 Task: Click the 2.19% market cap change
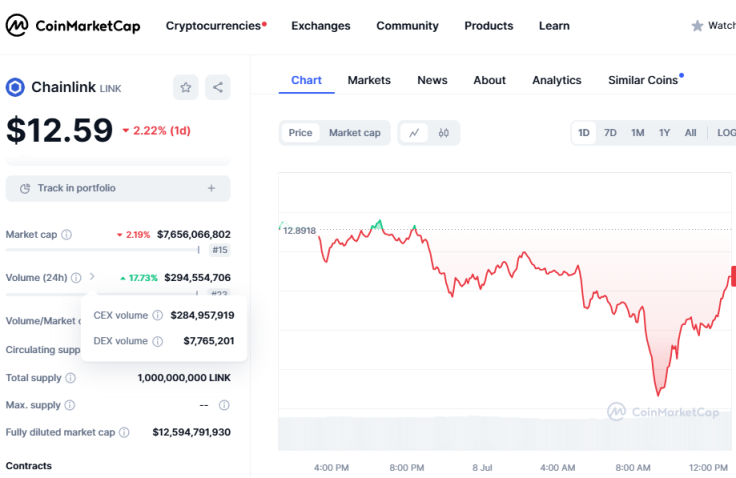[133, 235]
